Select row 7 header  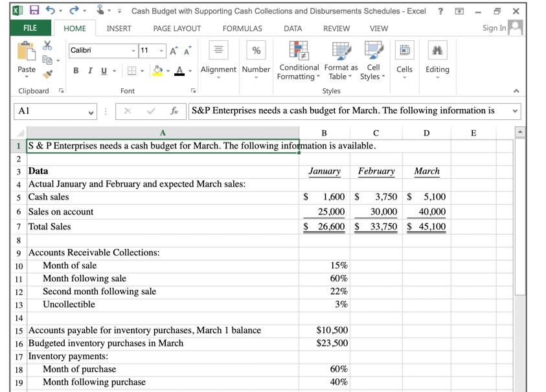(18, 227)
